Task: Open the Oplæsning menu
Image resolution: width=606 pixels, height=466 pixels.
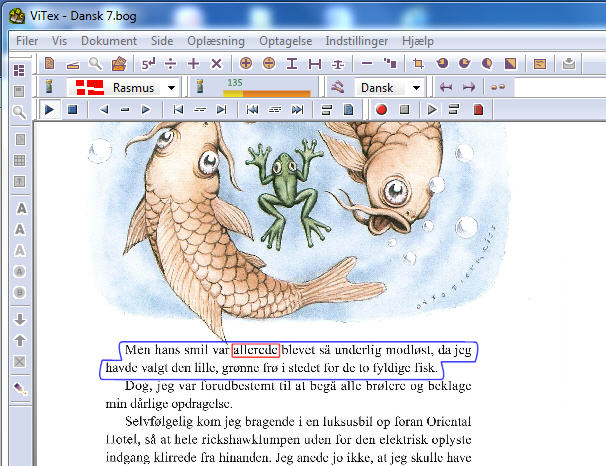Action: pos(216,41)
